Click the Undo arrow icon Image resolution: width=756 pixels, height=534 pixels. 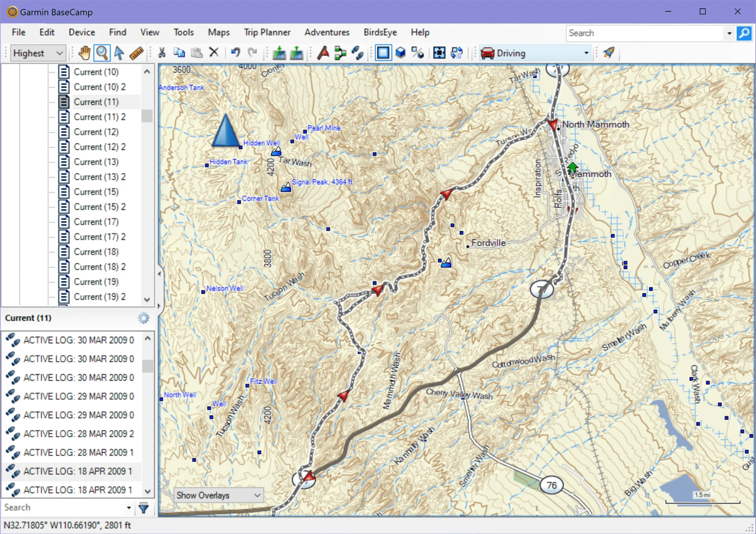(235, 52)
